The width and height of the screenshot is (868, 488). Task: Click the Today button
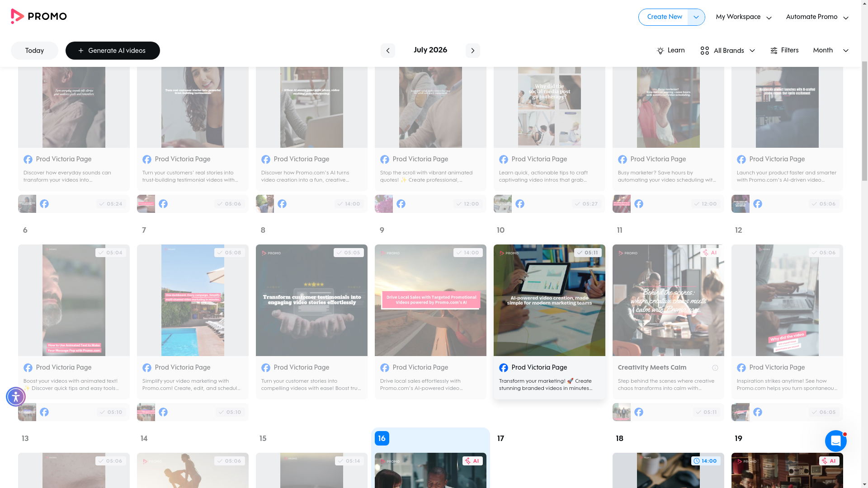tap(34, 51)
